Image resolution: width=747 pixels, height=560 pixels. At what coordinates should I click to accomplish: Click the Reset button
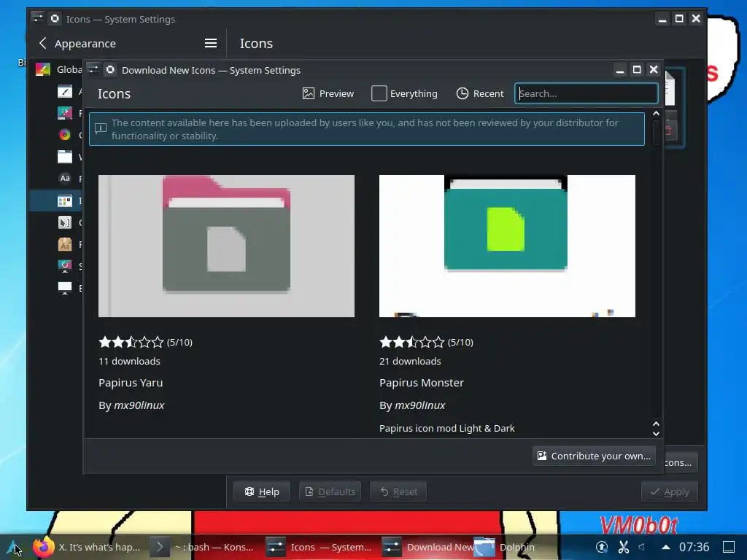pyautogui.click(x=398, y=491)
